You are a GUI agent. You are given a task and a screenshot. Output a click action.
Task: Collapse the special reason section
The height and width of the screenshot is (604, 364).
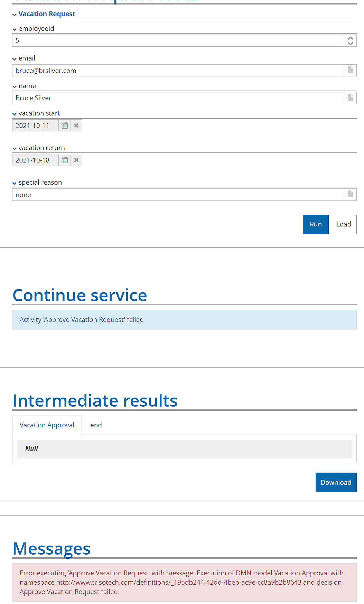15,183
